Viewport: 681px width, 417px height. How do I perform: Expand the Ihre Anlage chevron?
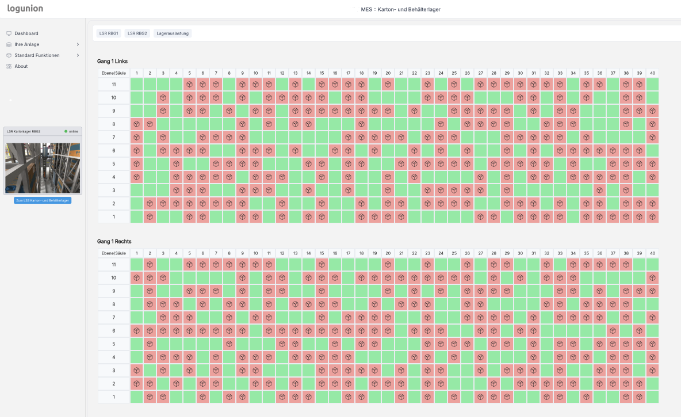[x=78, y=44]
